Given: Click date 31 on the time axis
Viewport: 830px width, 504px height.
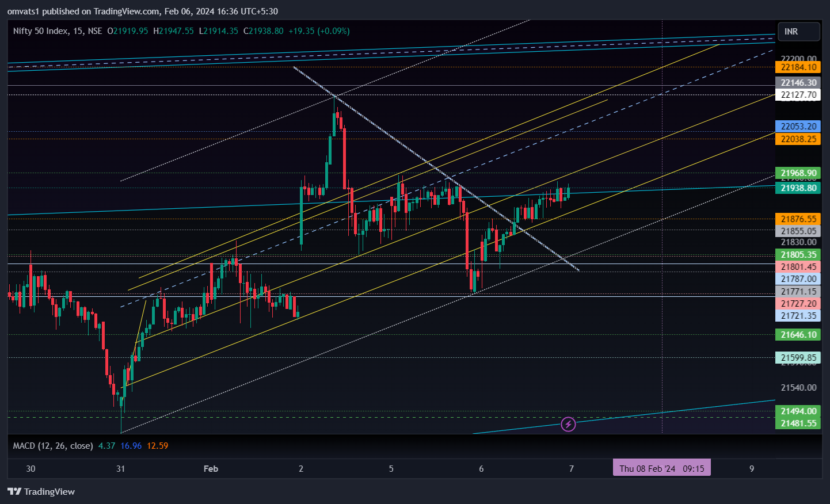Looking at the screenshot, I should click(x=120, y=469).
